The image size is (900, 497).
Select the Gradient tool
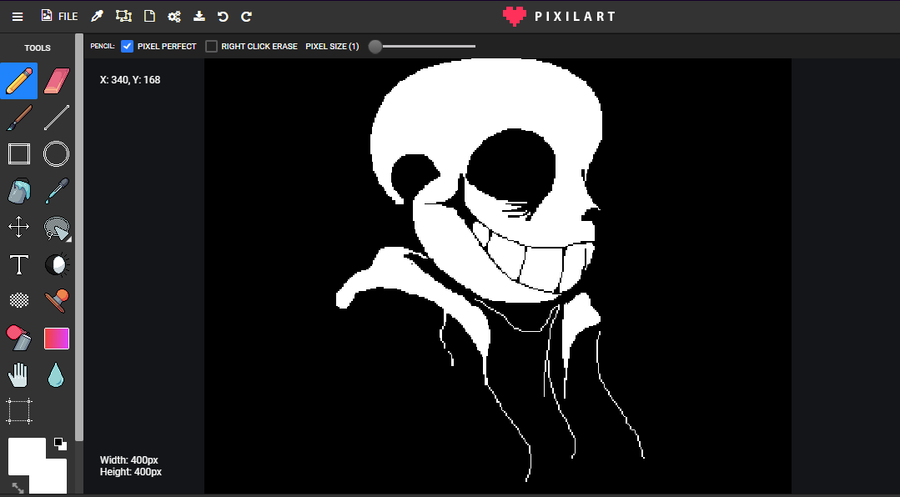[x=56, y=339]
